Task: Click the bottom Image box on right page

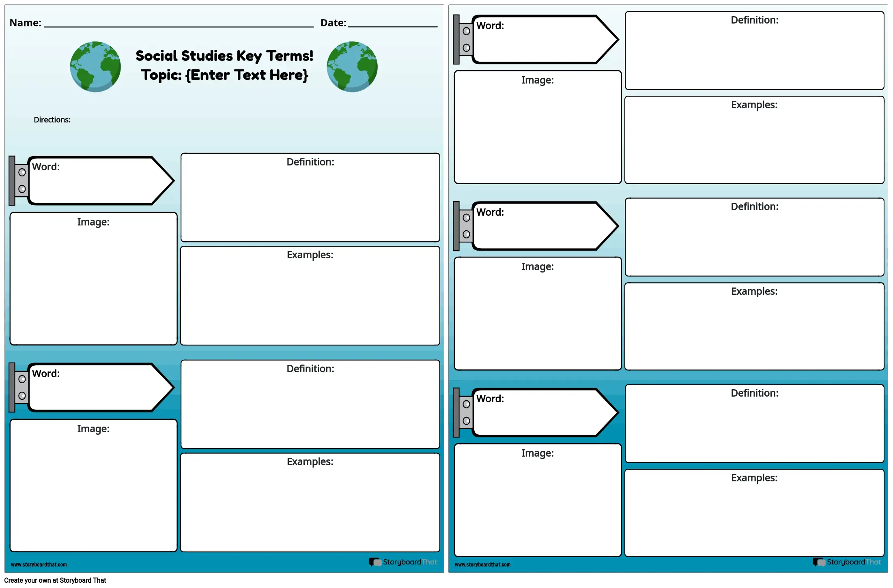Action: (538, 500)
